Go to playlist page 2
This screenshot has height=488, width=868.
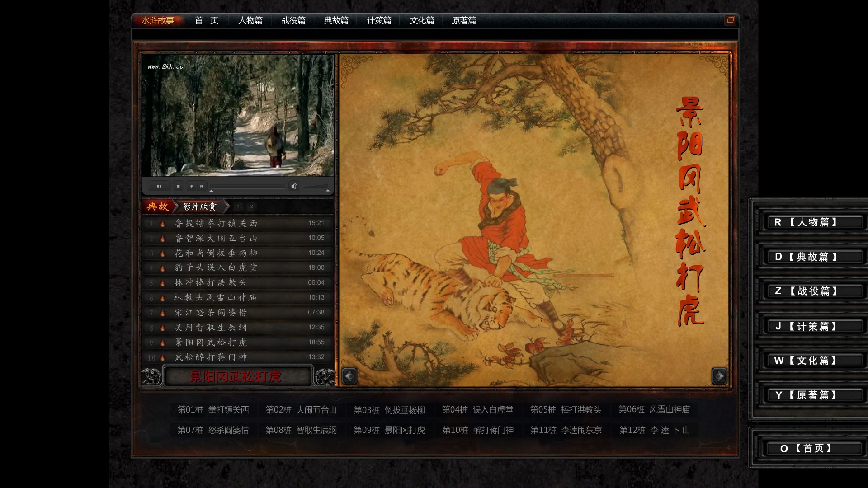tap(252, 206)
